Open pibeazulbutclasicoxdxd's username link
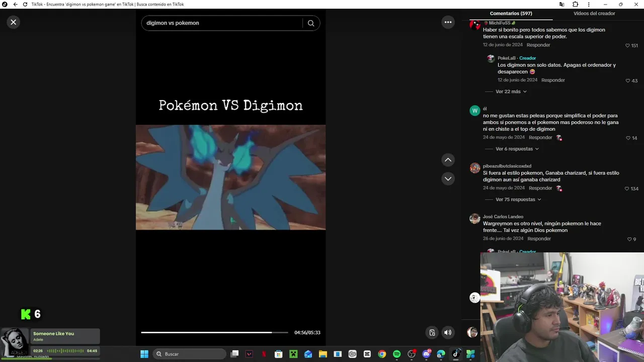The height and width of the screenshot is (362, 644). [x=507, y=166]
